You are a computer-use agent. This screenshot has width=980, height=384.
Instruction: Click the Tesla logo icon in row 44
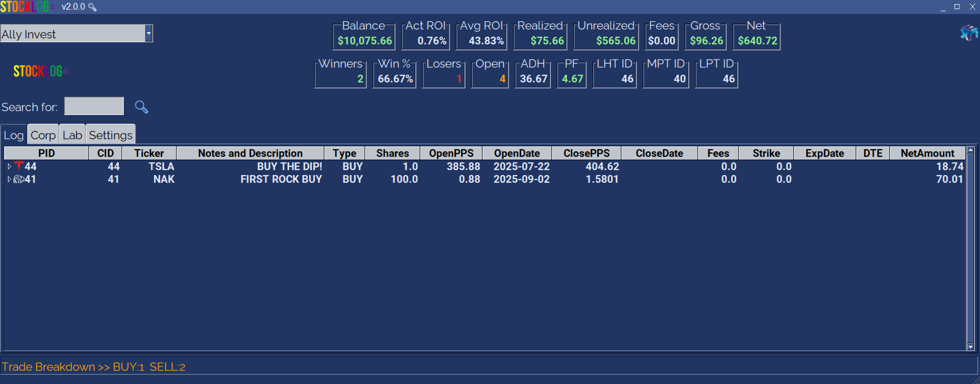click(x=19, y=166)
